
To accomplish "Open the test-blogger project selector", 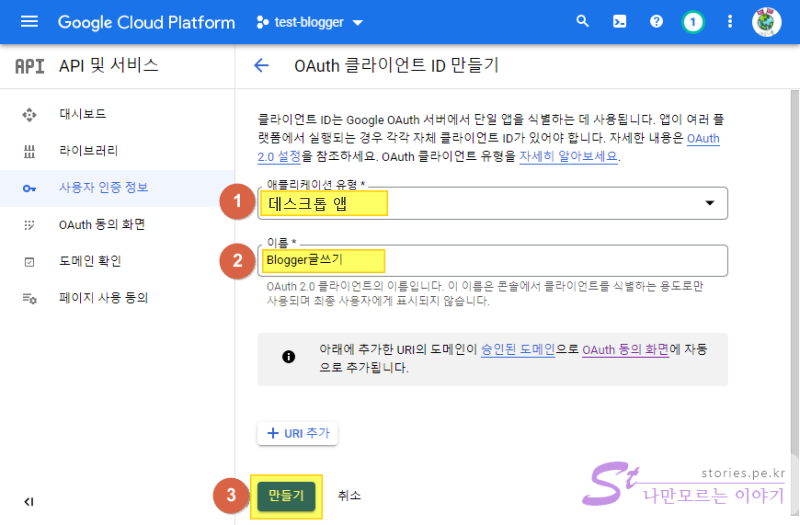I will pos(309,22).
